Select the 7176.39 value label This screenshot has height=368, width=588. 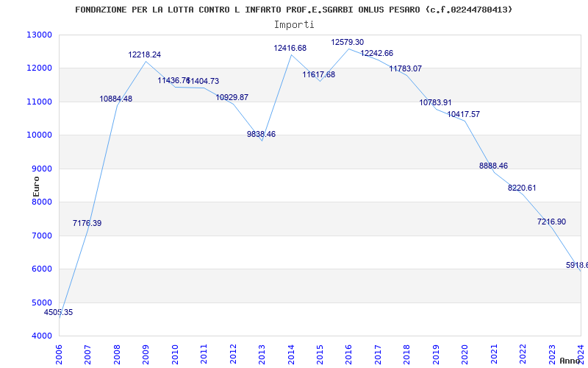(x=87, y=224)
